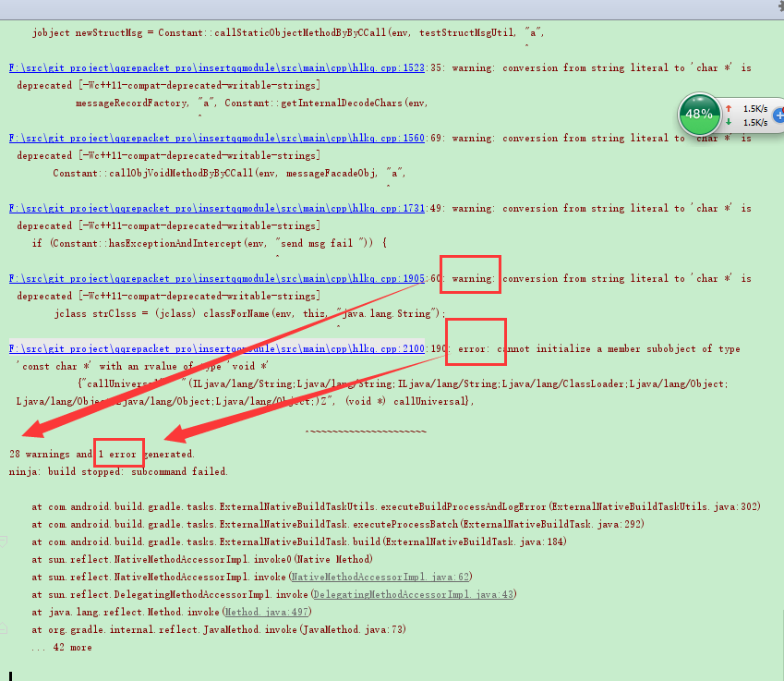
Task: Select the highlighted '1 error' text
Action: pos(118,453)
